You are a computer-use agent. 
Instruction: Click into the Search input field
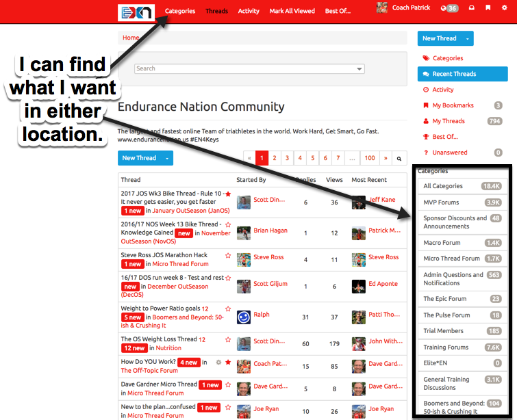tap(249, 69)
